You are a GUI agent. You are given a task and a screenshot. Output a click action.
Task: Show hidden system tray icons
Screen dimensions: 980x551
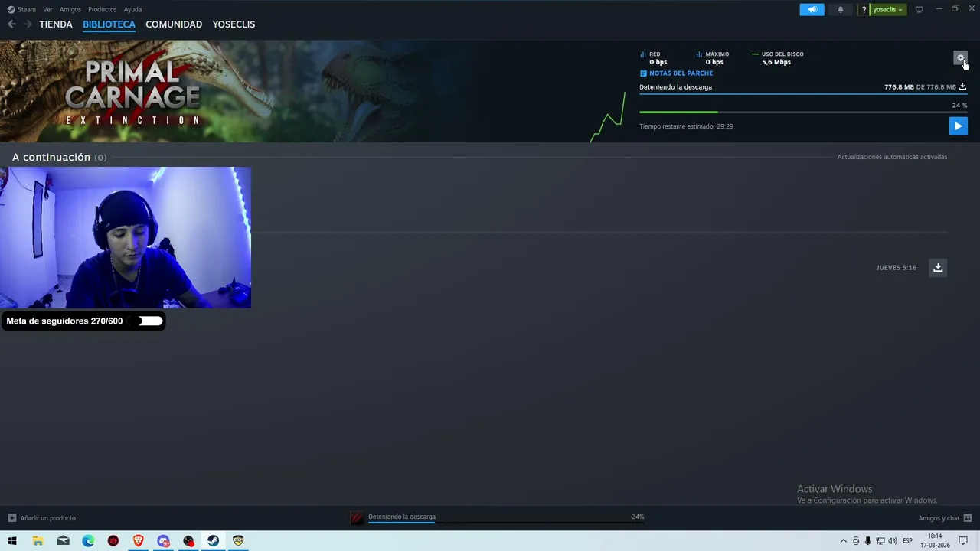pyautogui.click(x=844, y=541)
